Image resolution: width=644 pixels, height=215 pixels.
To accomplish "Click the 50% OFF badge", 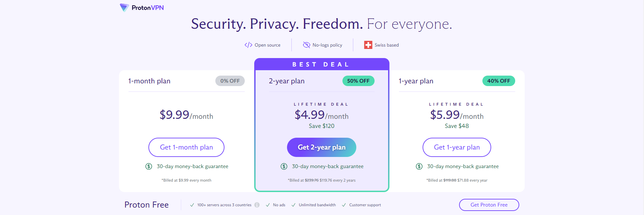I will 358,81.
